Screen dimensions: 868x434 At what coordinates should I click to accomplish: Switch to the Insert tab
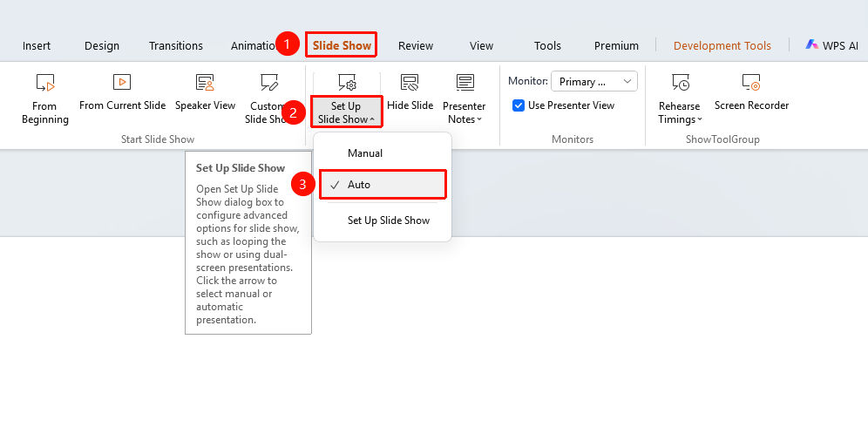coord(37,46)
